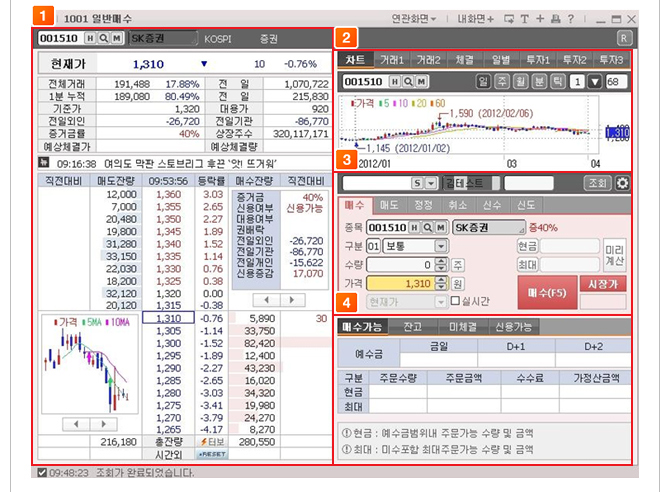Click the lightning 터보 icon
The image size is (670, 492).
coord(212,442)
